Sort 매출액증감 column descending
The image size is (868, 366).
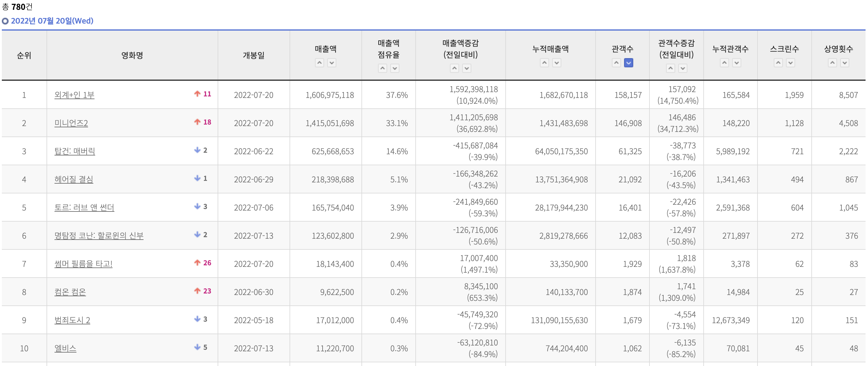click(466, 69)
